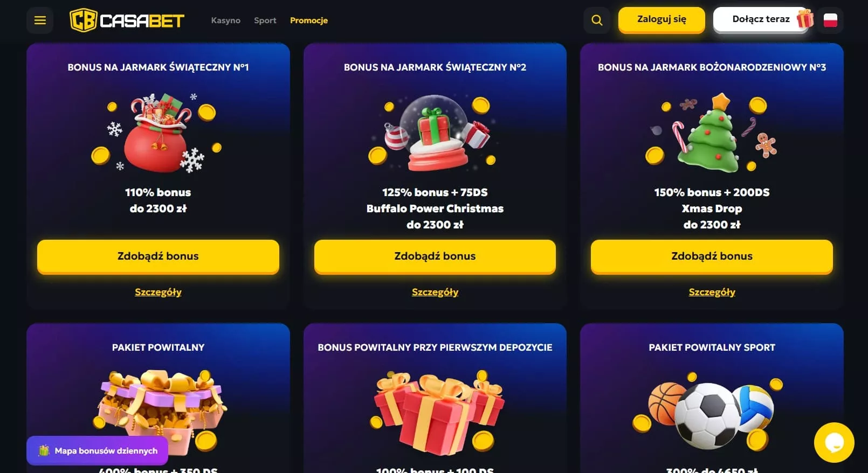Image resolution: width=868 pixels, height=473 pixels.
Task: Click the Zaloguj się button
Action: (662, 19)
